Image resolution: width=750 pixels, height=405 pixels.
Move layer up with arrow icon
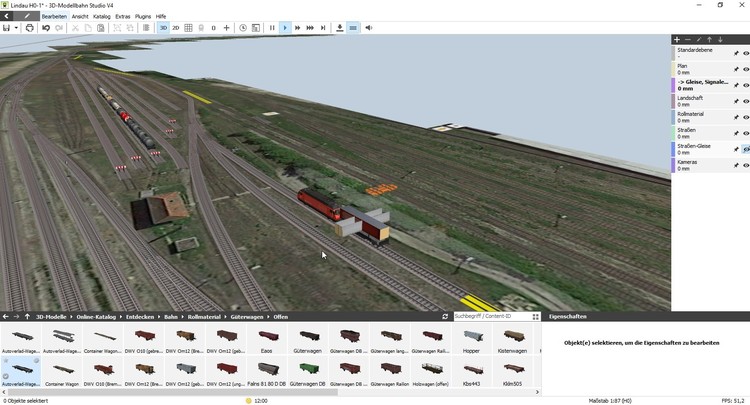709,40
